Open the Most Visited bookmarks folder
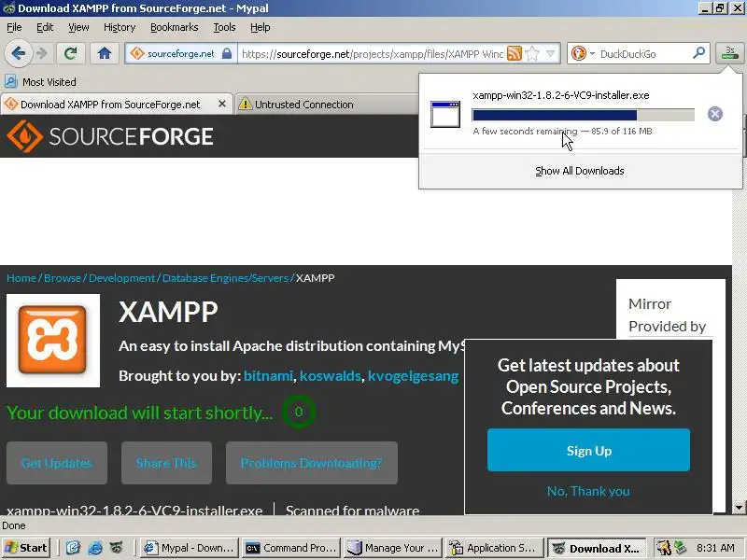 coord(40,82)
